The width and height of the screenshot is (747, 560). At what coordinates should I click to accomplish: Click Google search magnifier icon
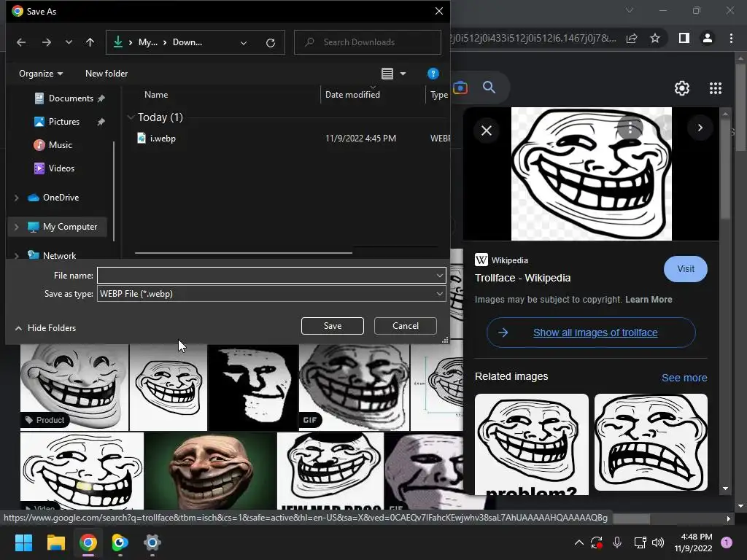(x=489, y=87)
